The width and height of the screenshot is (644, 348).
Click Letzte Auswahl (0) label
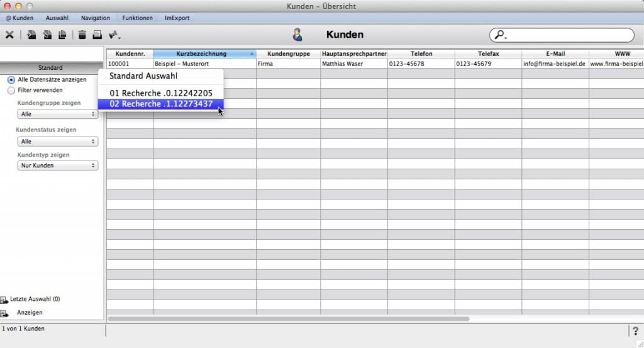[x=35, y=299]
